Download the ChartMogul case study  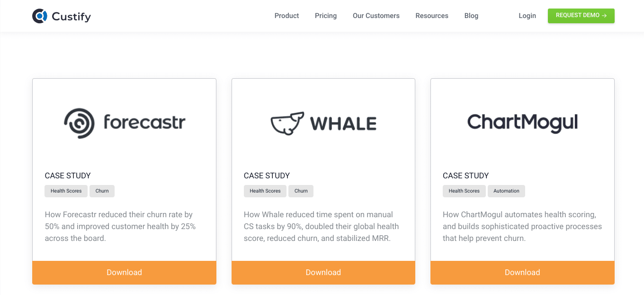click(522, 273)
